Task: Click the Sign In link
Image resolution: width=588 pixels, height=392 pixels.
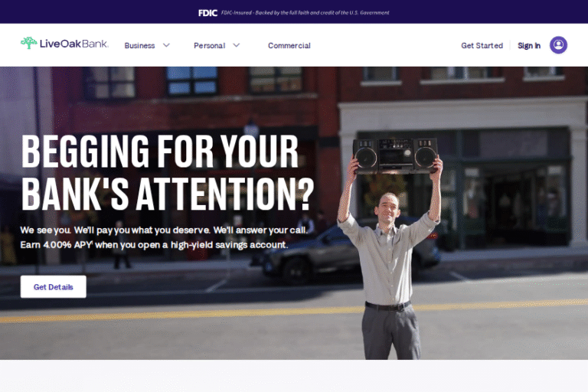Action: pyautogui.click(x=529, y=45)
